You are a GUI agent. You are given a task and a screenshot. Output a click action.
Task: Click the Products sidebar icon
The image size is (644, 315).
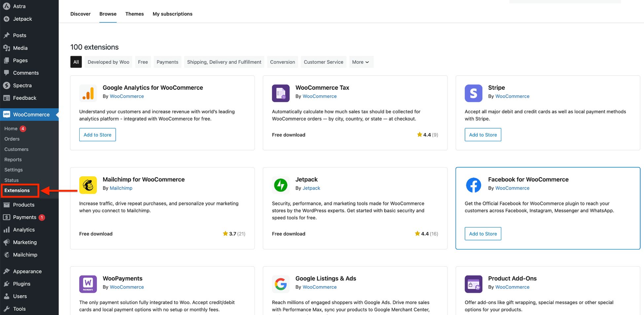7,205
